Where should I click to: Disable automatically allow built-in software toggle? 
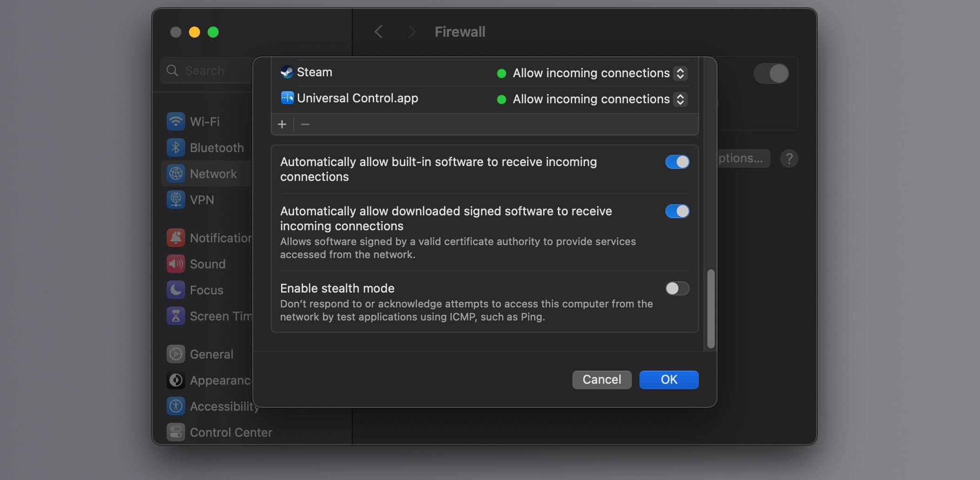point(677,162)
